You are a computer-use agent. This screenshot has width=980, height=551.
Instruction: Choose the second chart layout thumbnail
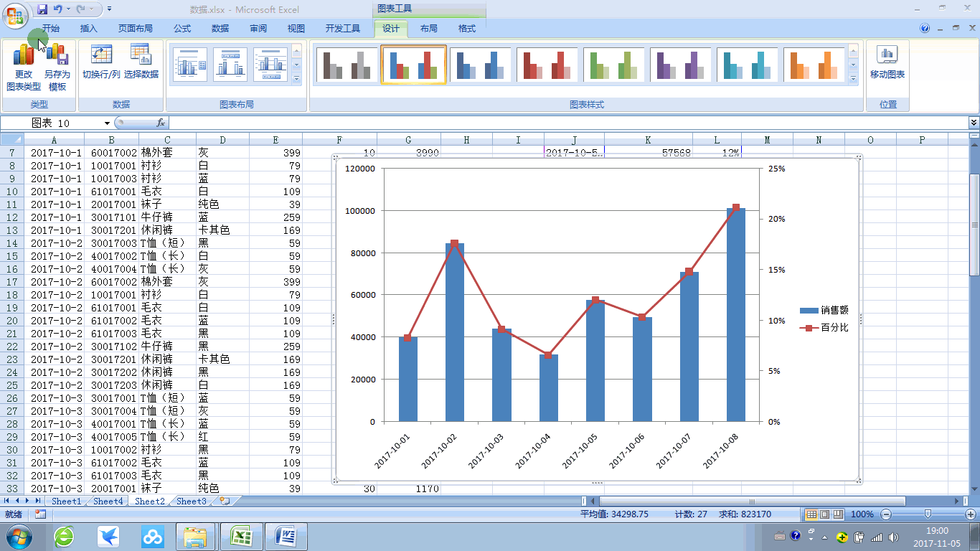[x=230, y=65]
